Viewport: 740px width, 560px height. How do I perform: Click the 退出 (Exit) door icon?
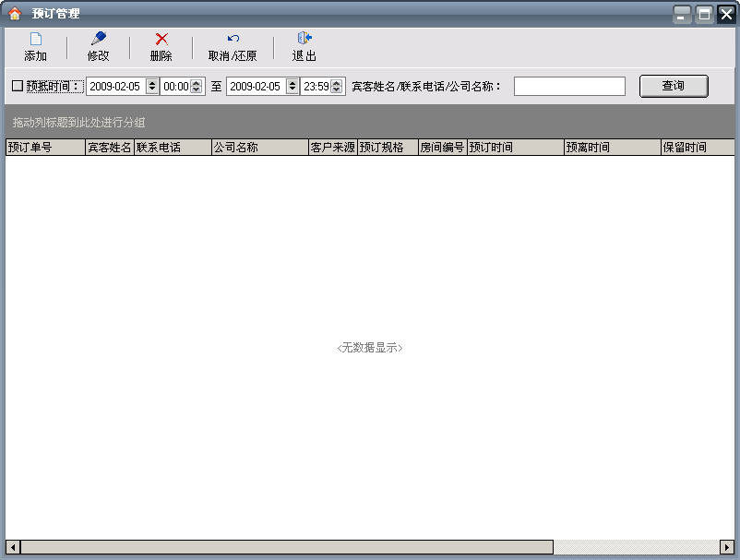coord(304,38)
